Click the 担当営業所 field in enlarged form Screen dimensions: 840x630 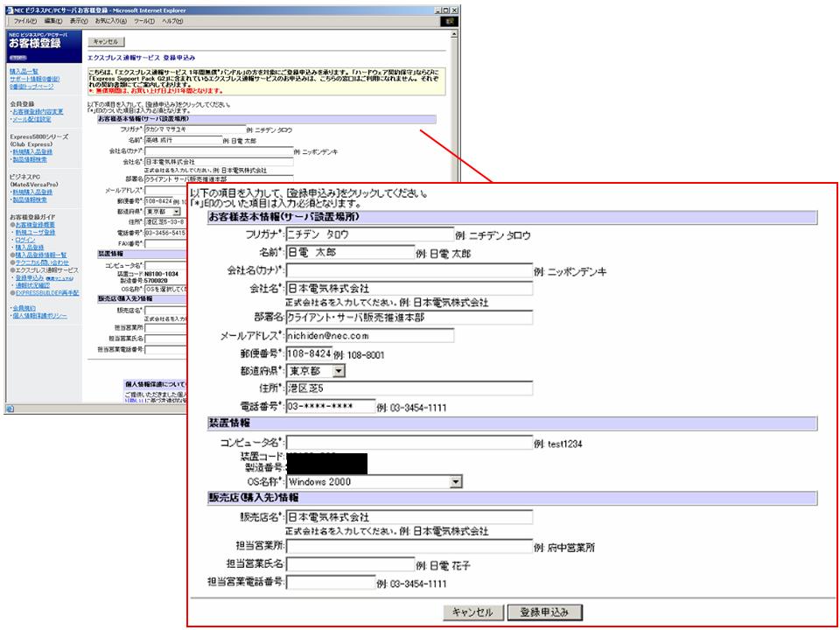[x=409, y=546]
